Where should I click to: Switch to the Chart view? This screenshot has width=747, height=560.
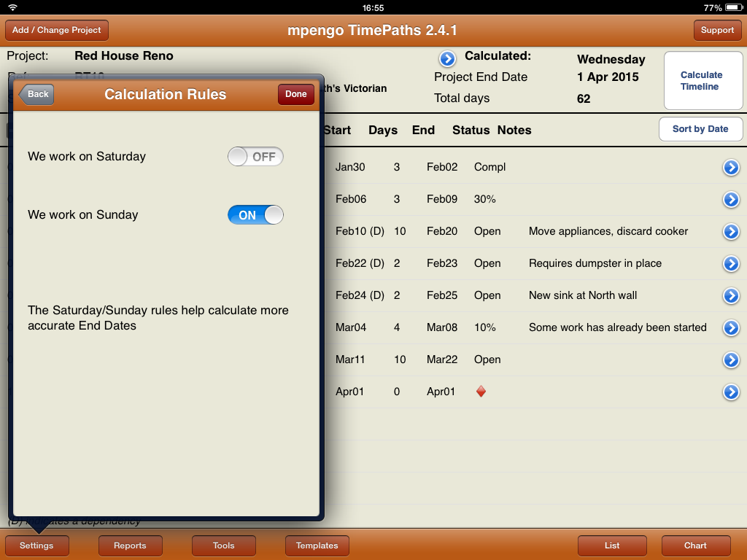pos(695,545)
